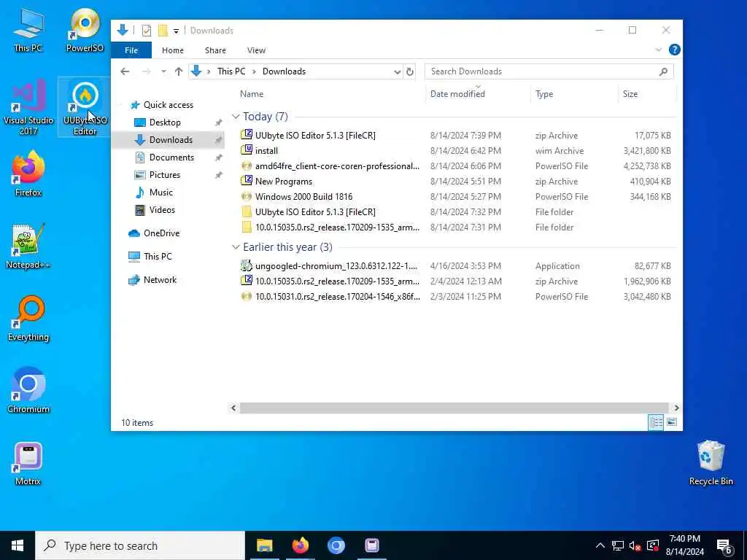The image size is (747, 560).
Task: Click the chevron before This PC in address bar
Action: [209, 72]
